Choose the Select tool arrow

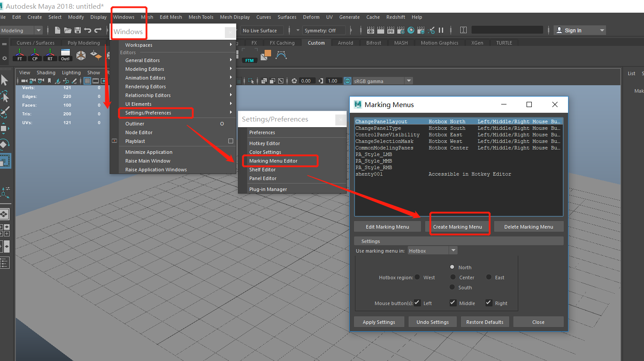click(x=4, y=80)
